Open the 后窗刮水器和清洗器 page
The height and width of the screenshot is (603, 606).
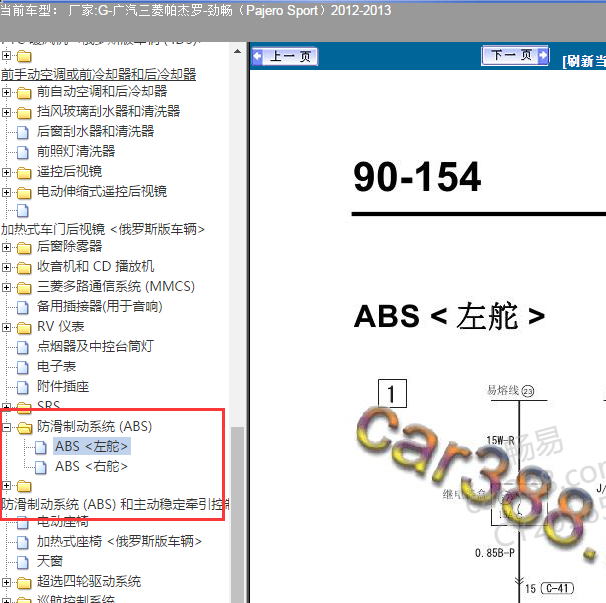click(95, 131)
